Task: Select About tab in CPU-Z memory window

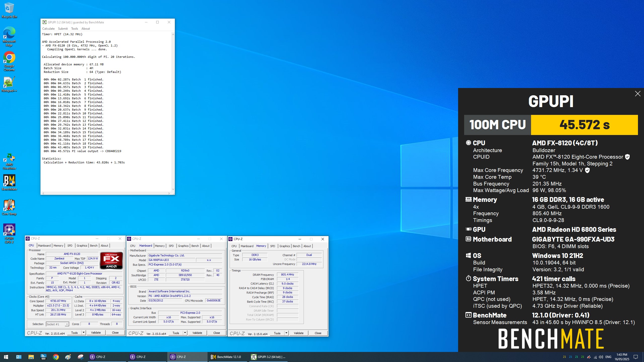Action: tap(307, 246)
